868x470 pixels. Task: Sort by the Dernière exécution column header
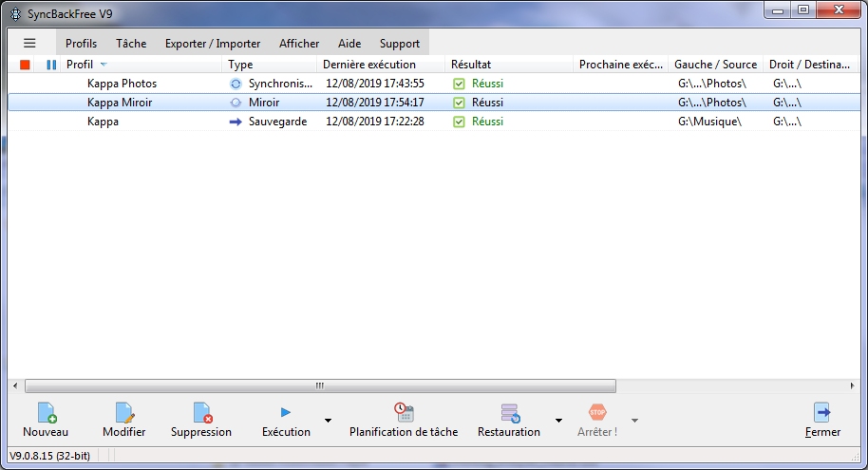coord(381,65)
